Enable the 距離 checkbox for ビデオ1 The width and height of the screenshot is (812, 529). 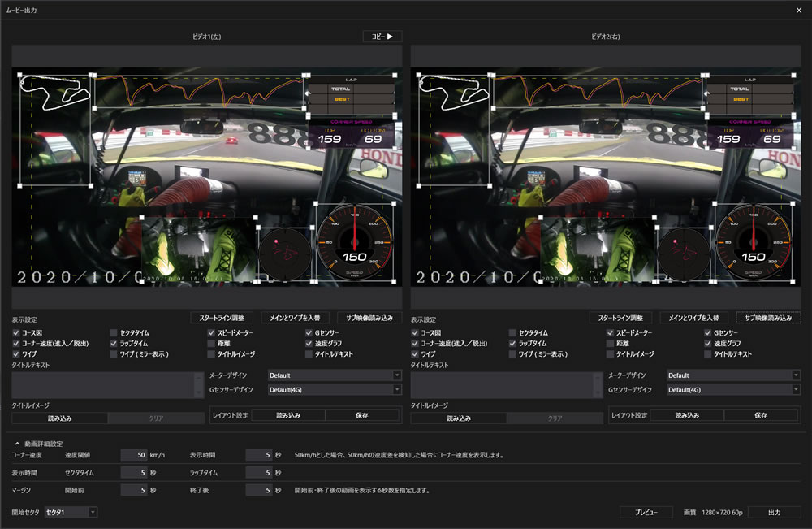[x=210, y=344]
